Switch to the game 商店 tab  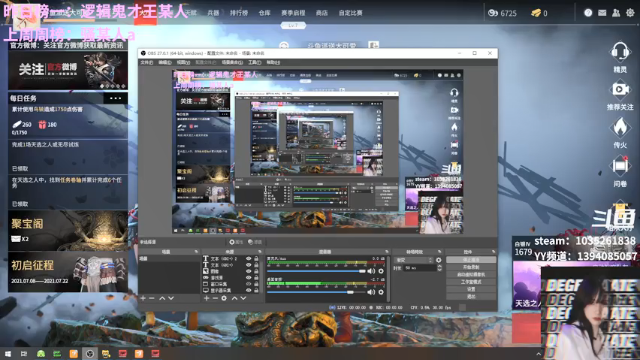coord(322,13)
